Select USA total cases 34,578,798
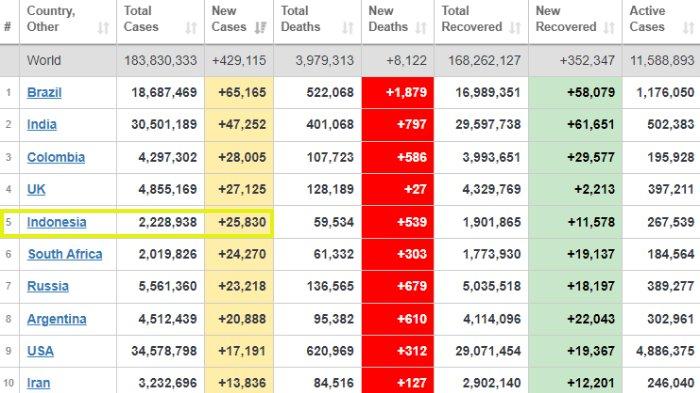This screenshot has width=700, height=393. coord(164,351)
